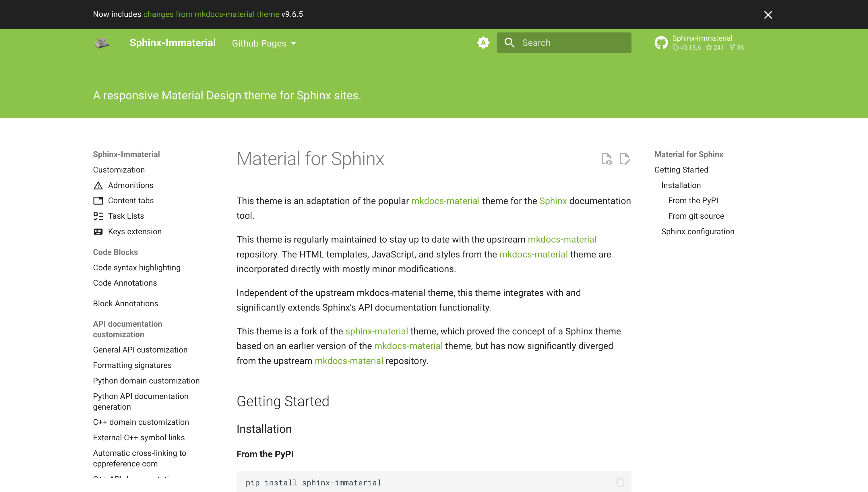Viewport: 868px width, 492px height.
Task: Open the Keys extension page
Action: point(135,231)
